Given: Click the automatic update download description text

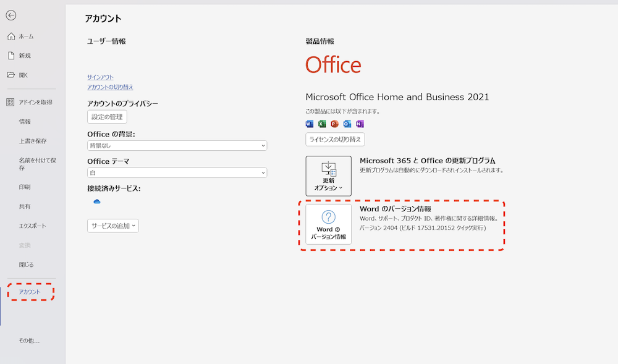Looking at the screenshot, I should (431, 171).
